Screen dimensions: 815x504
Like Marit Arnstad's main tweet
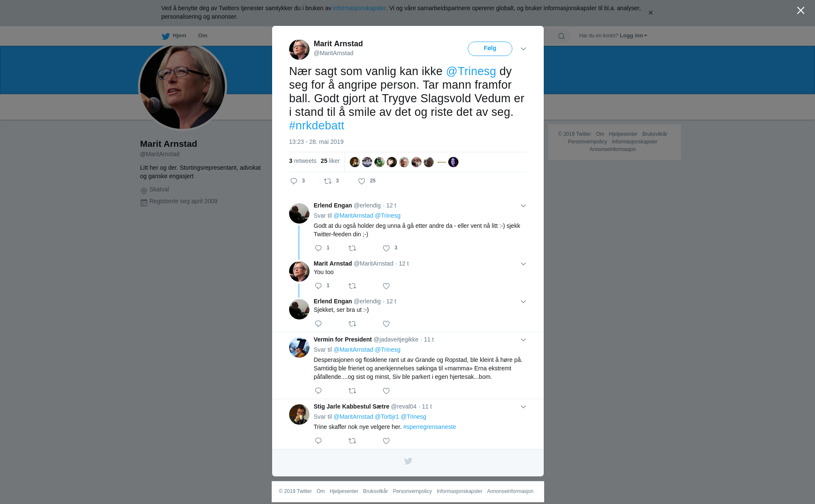[362, 181]
